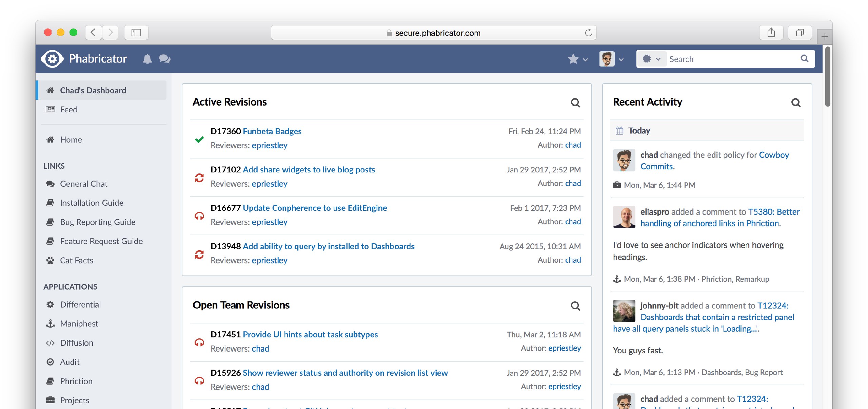The image size is (868, 409).
Task: Click the headphones status icon for D17451
Action: click(x=199, y=342)
